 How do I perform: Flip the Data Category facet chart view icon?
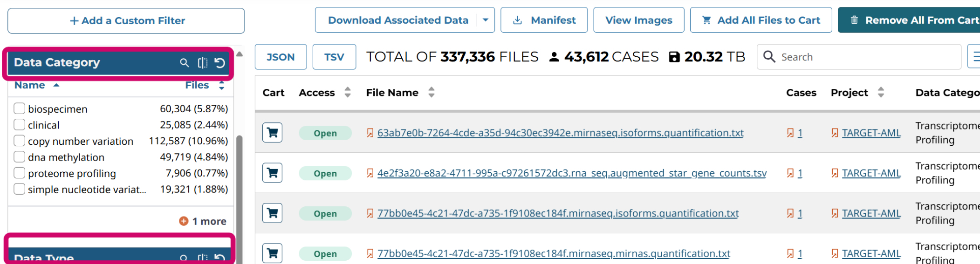pos(202,62)
